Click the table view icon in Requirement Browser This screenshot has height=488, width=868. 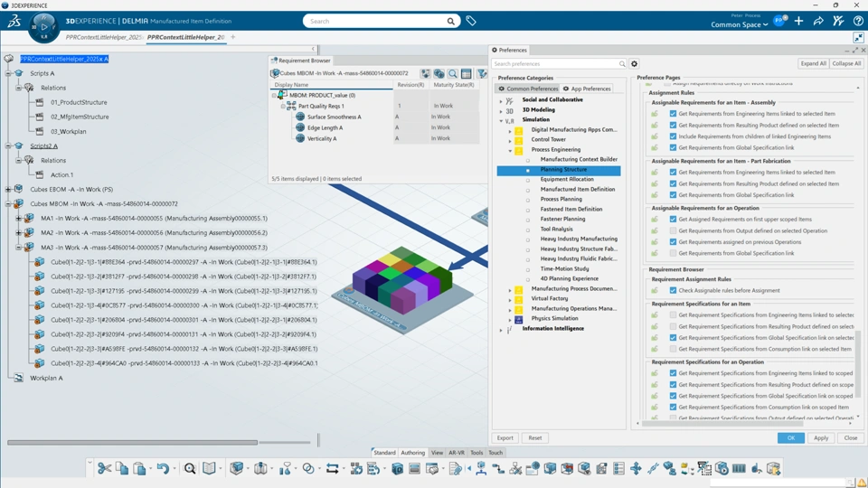[x=467, y=73]
